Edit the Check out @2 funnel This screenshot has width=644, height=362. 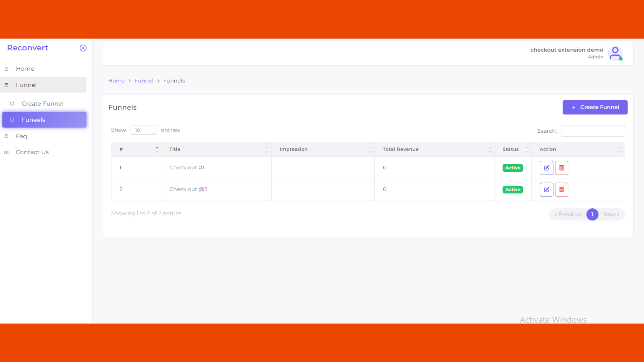(x=546, y=189)
